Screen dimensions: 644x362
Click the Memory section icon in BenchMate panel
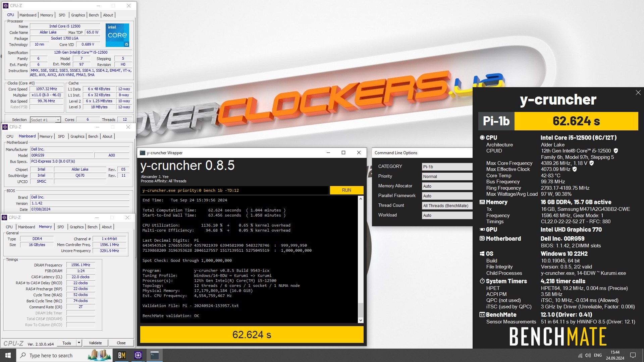[x=482, y=202]
